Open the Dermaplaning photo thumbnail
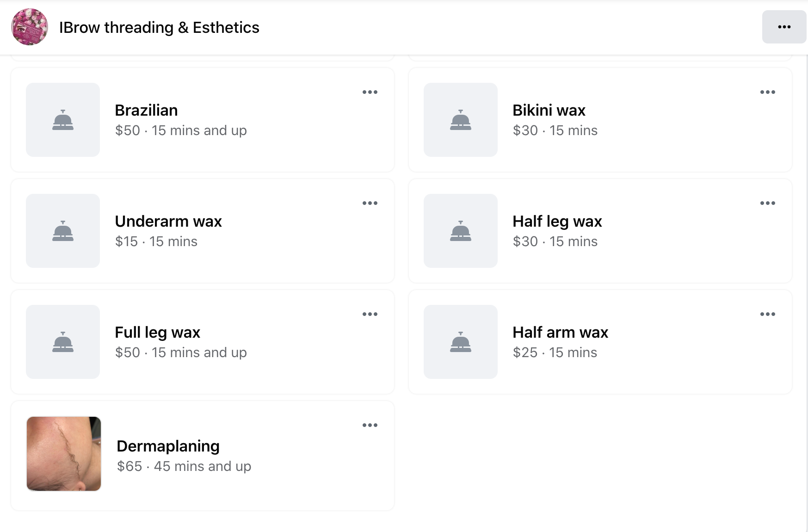 point(64,453)
